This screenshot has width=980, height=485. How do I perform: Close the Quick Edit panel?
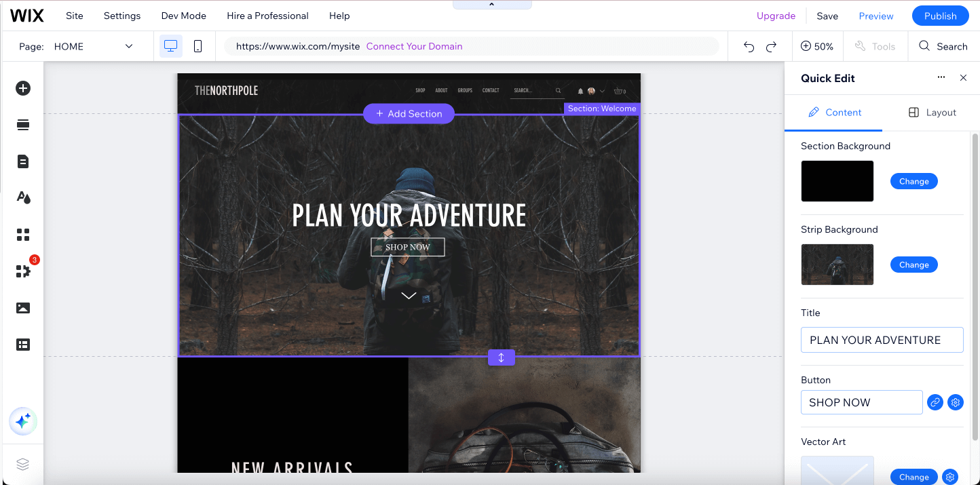point(963,78)
